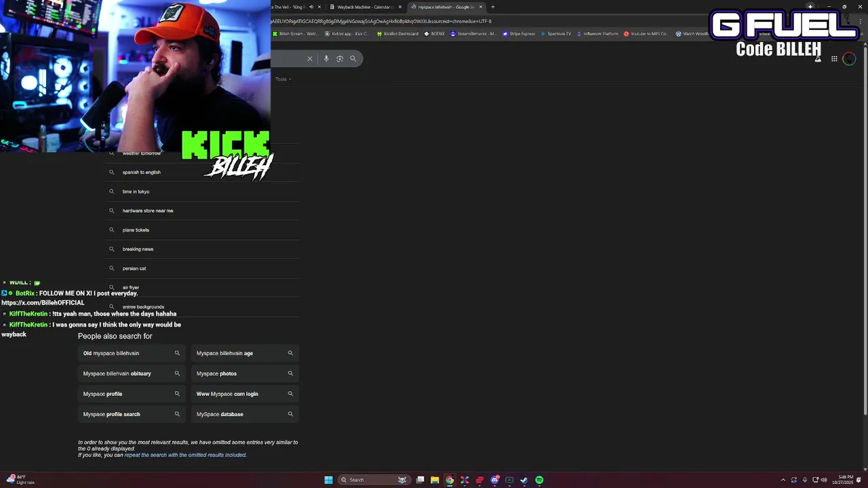The image size is (868, 488).
Task: Open the Watch Wrestling bookmark
Action: click(x=692, y=33)
